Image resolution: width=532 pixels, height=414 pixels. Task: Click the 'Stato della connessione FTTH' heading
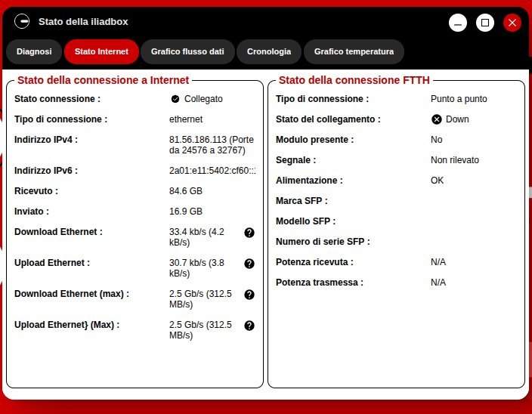(x=354, y=80)
